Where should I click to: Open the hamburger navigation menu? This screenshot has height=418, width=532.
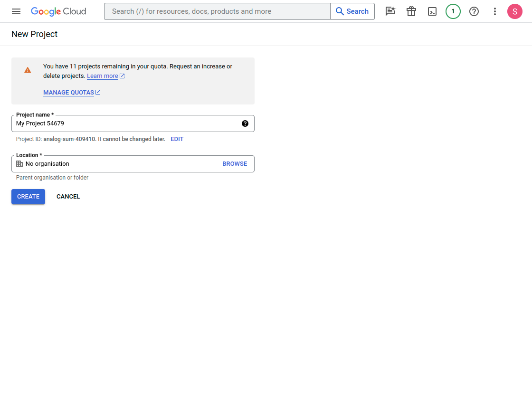(x=16, y=11)
